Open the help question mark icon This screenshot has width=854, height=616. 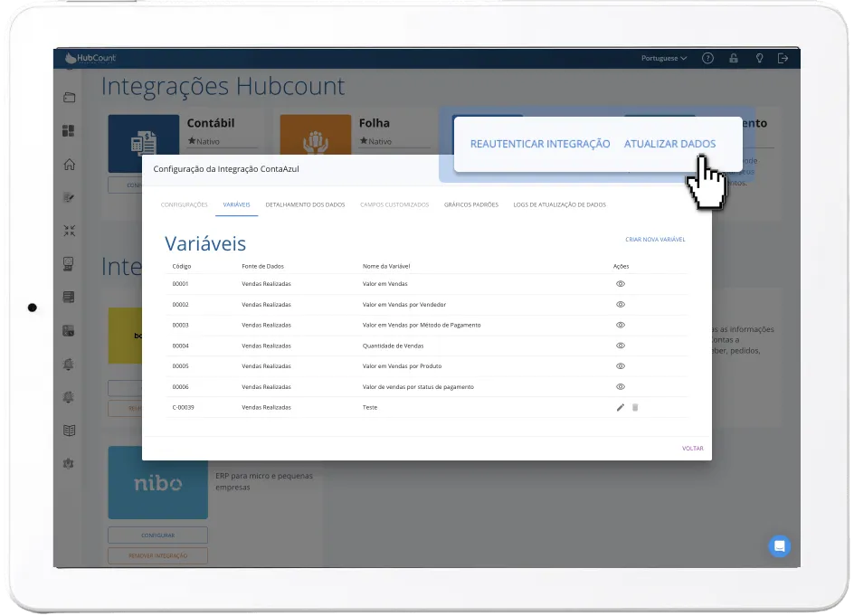pos(707,58)
